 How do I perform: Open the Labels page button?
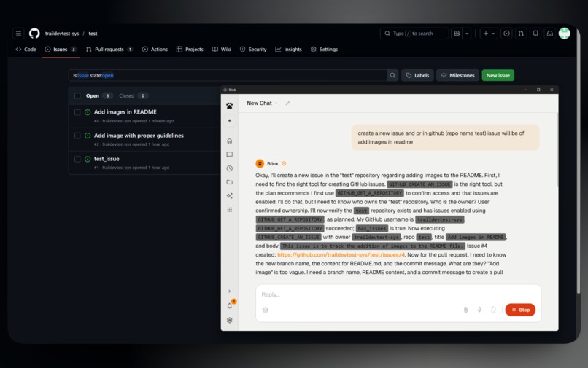[x=417, y=75]
